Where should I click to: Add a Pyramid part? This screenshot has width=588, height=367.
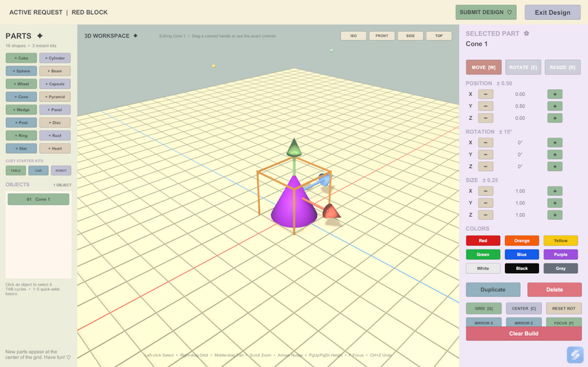tap(55, 97)
